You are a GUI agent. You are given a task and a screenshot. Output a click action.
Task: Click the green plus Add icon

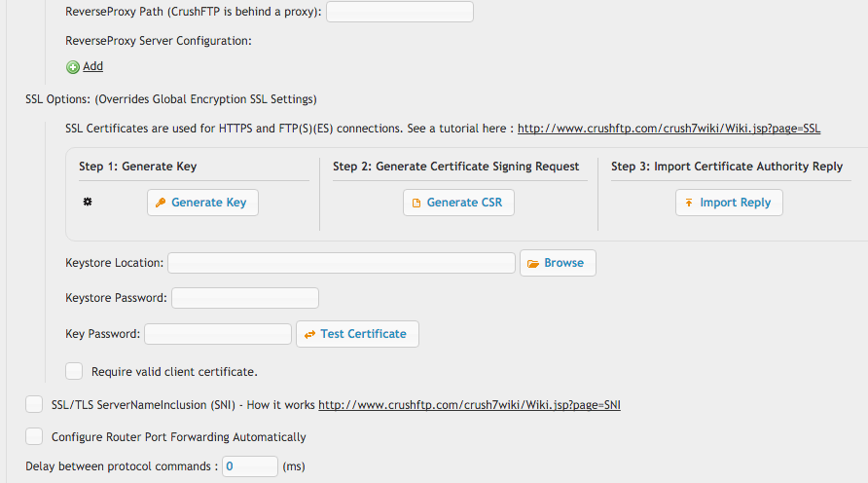[73, 67]
